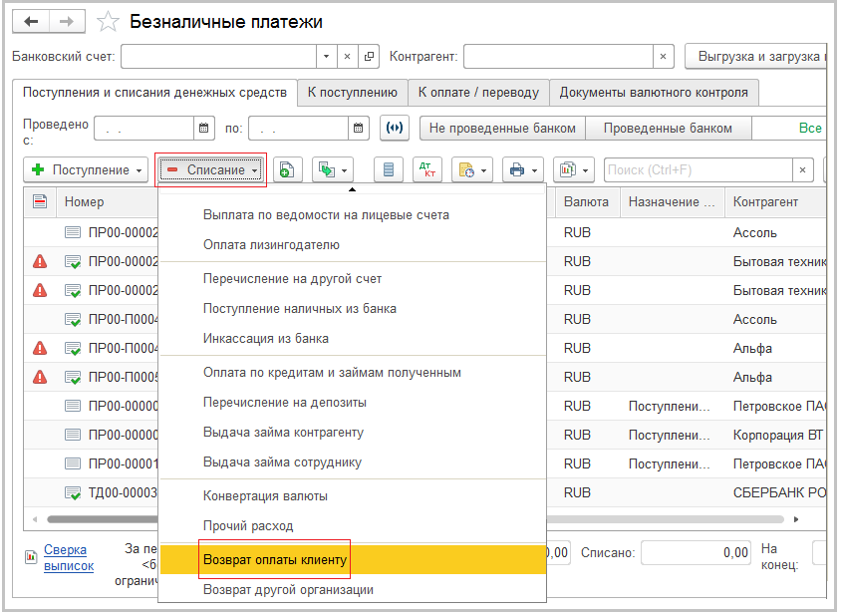
Task: Toggle filter Проведенные банком
Action: click(668, 128)
